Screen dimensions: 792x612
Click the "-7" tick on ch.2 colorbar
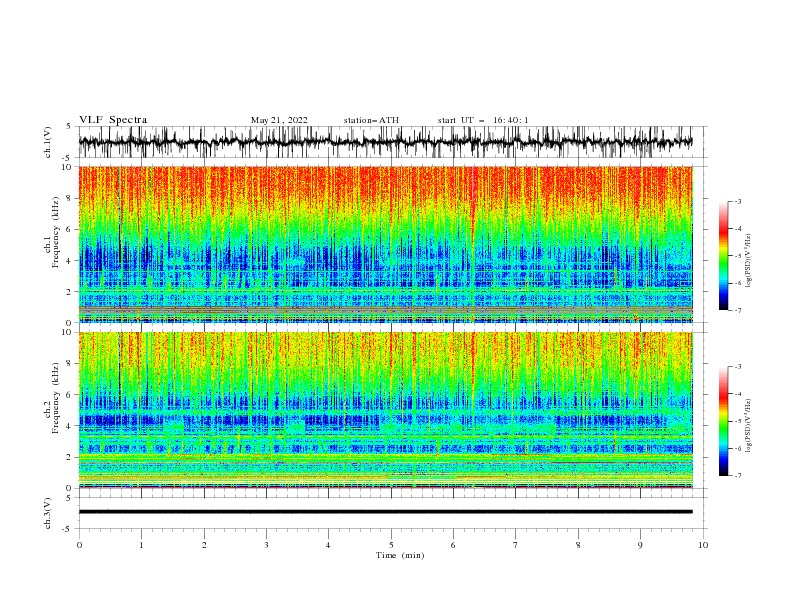tap(737, 475)
